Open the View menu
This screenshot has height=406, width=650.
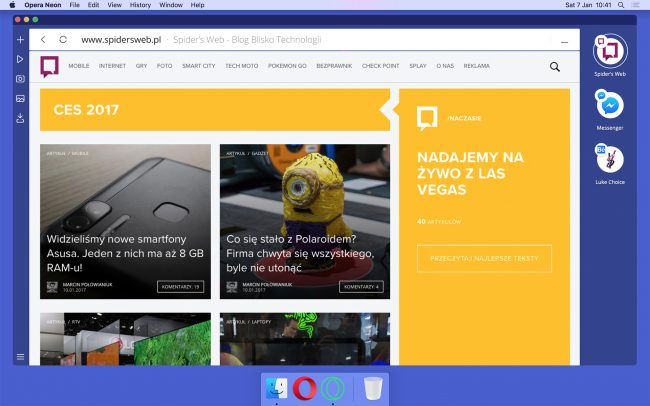pyautogui.click(x=114, y=5)
